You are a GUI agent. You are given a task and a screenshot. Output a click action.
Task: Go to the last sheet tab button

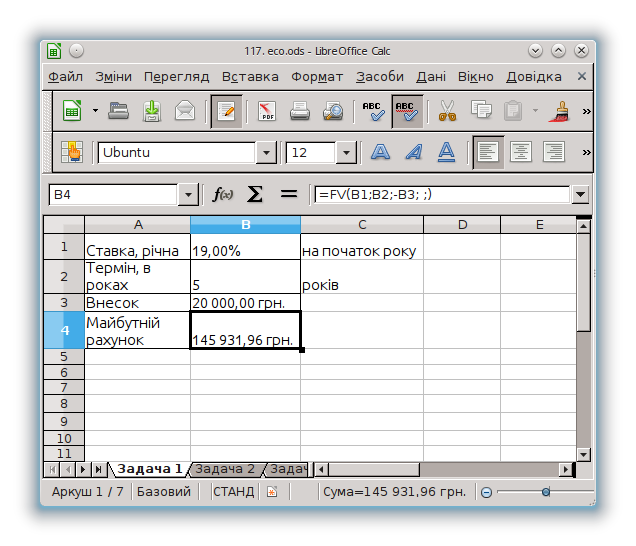tap(99, 470)
